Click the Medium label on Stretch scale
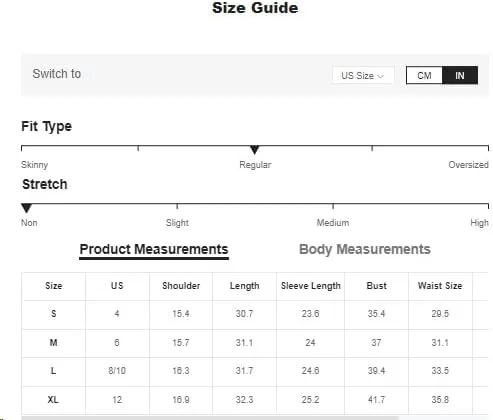 coord(333,223)
